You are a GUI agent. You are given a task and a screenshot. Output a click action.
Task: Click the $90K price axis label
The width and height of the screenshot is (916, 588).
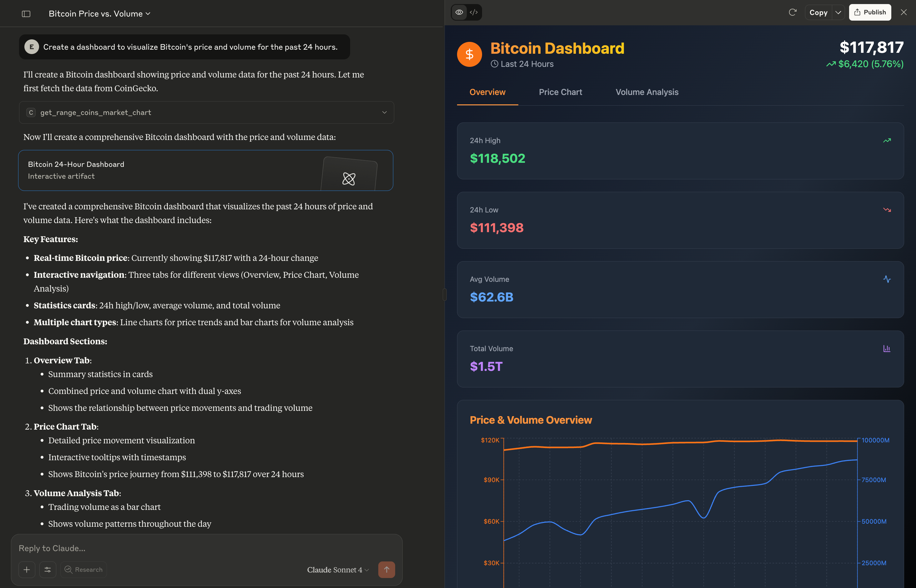tap(491, 480)
